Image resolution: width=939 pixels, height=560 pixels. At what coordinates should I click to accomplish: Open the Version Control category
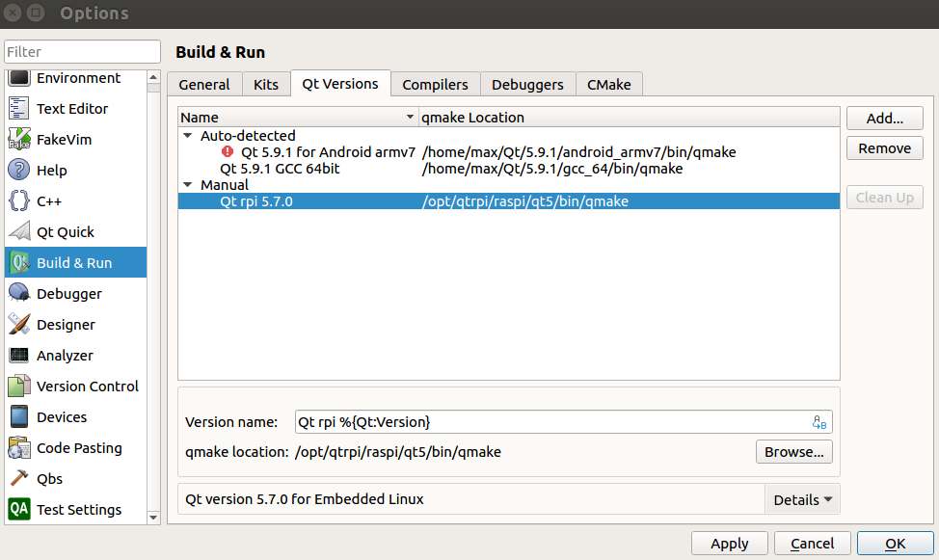coord(75,387)
